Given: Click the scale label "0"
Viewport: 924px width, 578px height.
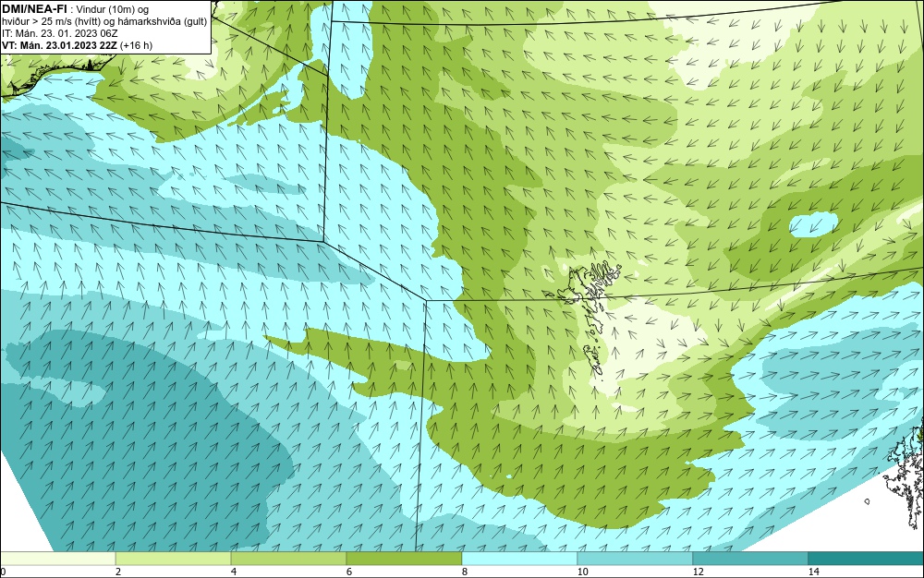Looking at the screenshot, I should 3,572.
